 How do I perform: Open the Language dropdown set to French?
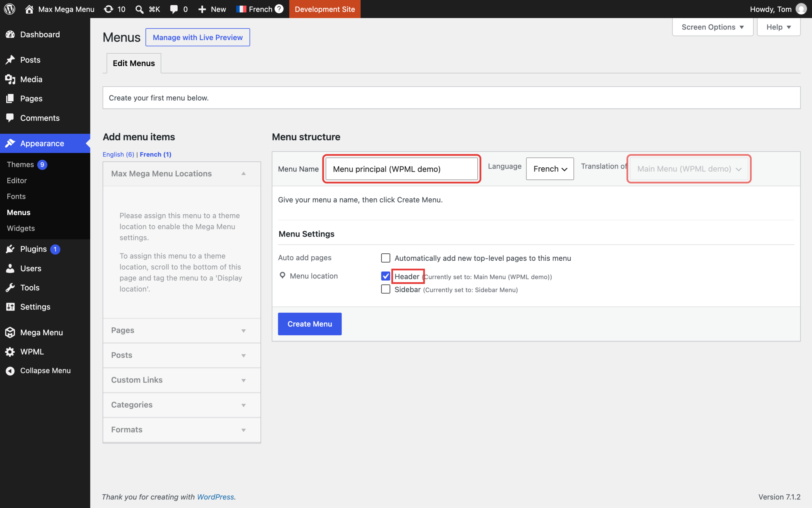point(550,169)
